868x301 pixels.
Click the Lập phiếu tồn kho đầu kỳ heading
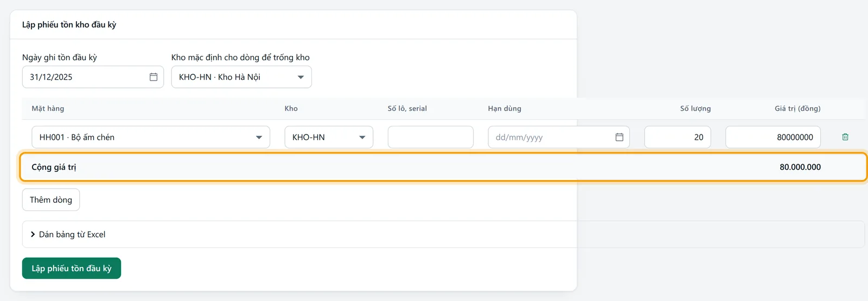coord(69,24)
